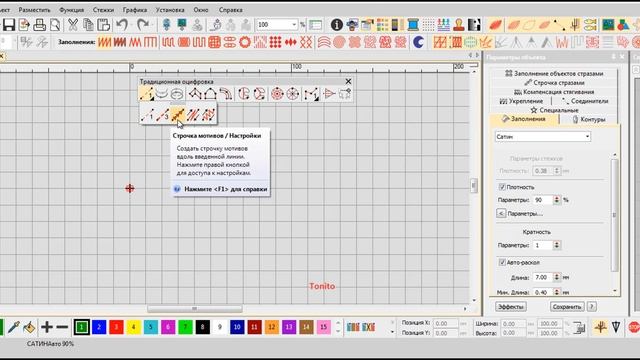This screenshot has height=360, width=640.
Task: Click the Undo arrow icon
Action: [122, 25]
